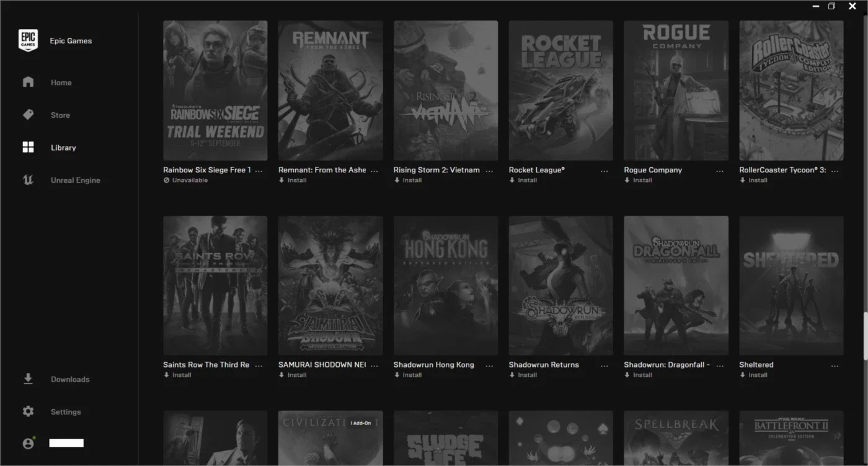868x466 pixels.
Task: Open the three-dot menu for Rocket League
Action: click(x=604, y=170)
